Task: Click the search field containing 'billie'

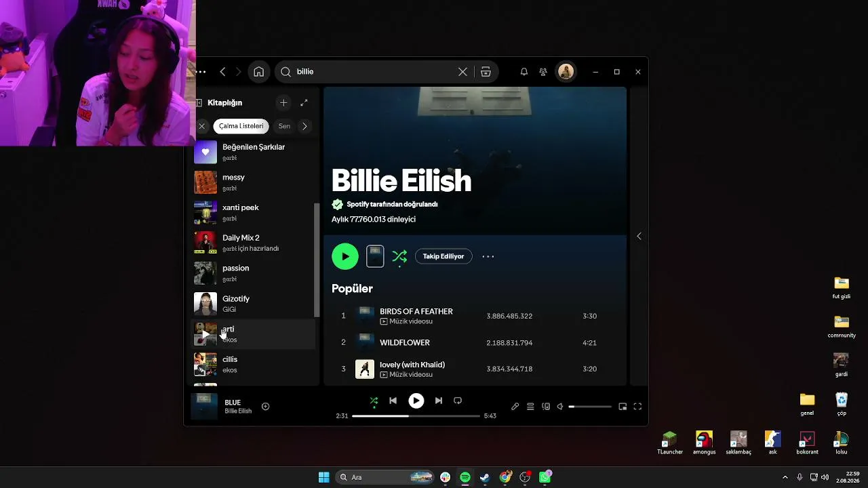Action: pos(387,72)
